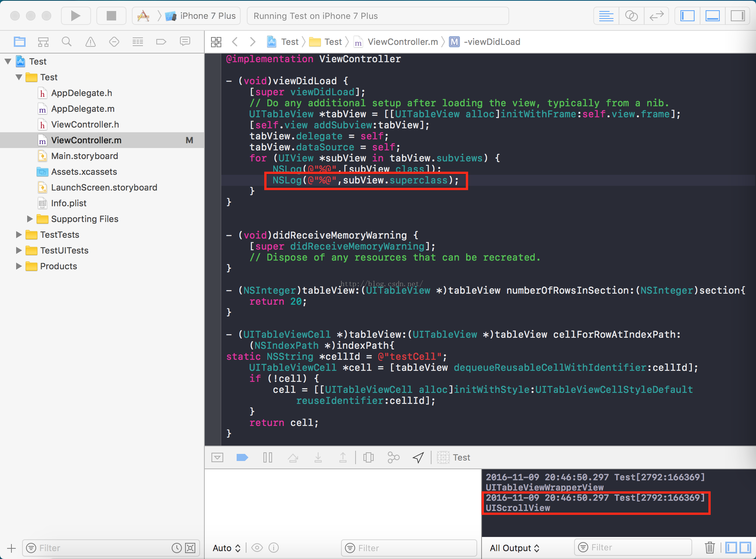Clear the console with trash icon
Viewport: 756px width, 559px height.
click(710, 548)
